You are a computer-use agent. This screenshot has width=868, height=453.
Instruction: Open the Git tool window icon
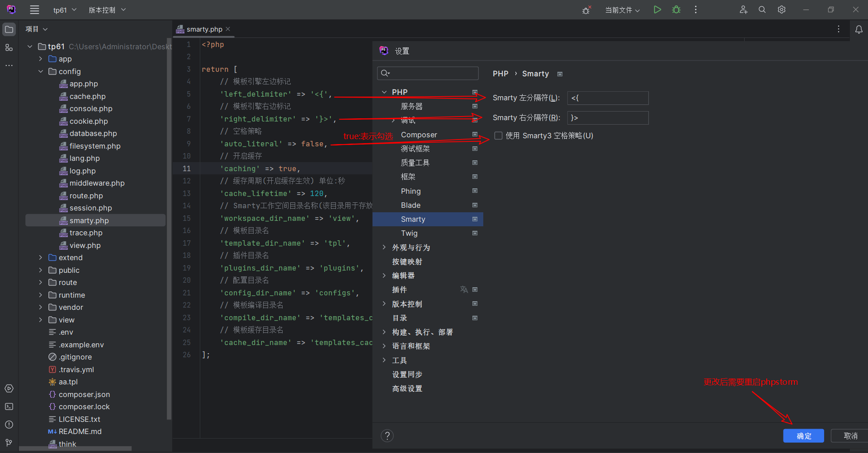click(x=9, y=443)
